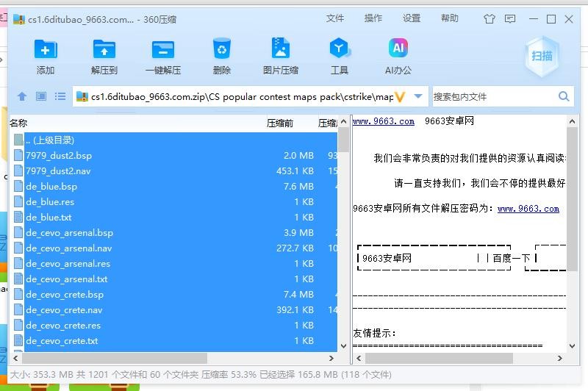Viewport: 588px width, 391px height.
Task: Click preview pane vertical scrollbar thumb
Action: (572, 199)
